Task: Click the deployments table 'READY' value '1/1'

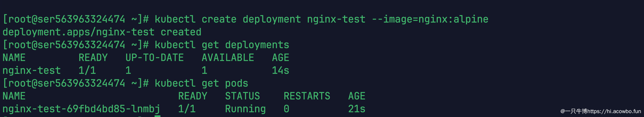Action: tap(87, 70)
